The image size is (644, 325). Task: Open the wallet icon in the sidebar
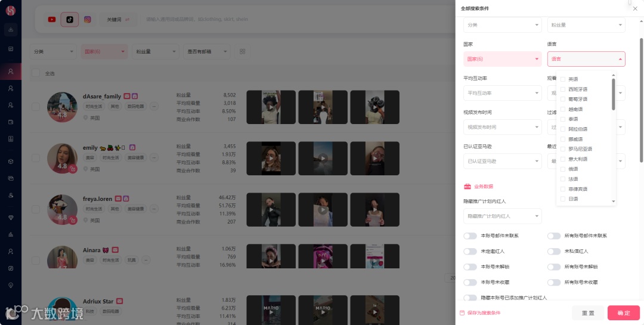[11, 122]
